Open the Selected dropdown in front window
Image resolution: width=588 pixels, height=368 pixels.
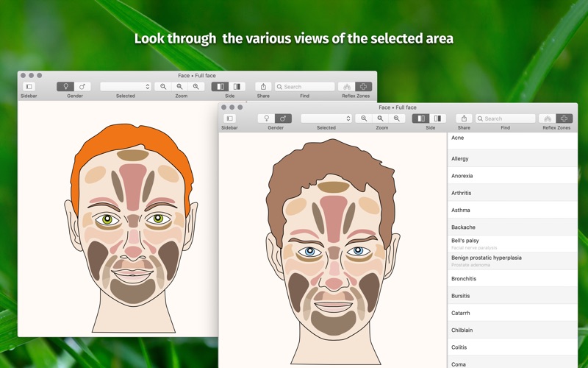coord(326,118)
